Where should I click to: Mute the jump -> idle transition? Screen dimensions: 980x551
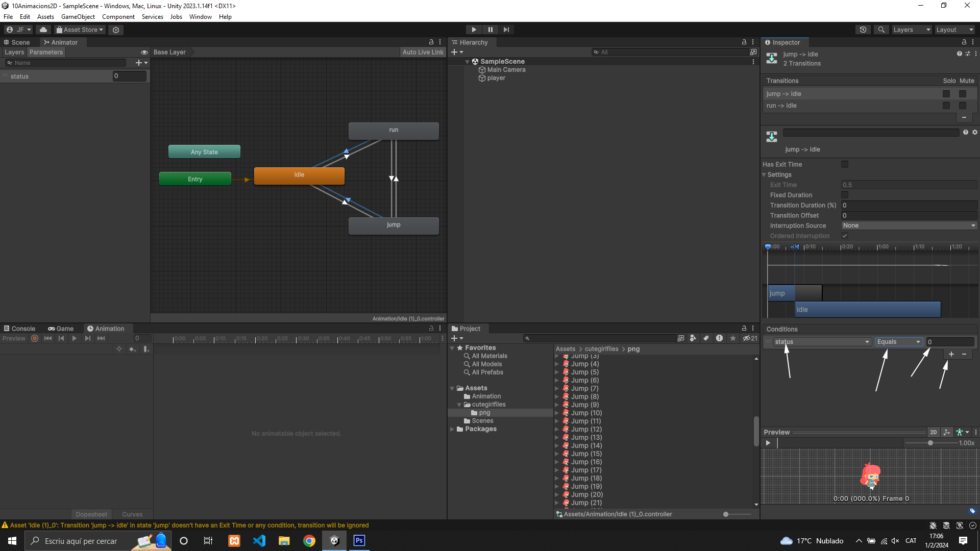[x=962, y=94]
